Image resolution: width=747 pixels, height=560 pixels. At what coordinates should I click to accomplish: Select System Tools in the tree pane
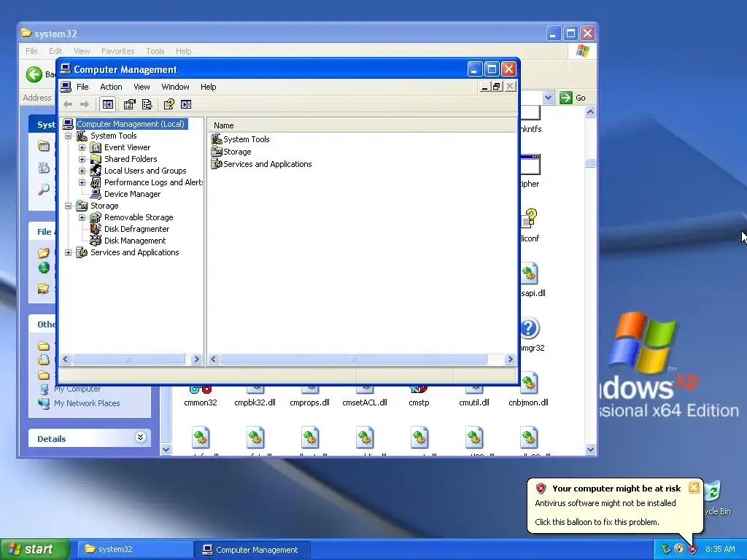coord(113,136)
